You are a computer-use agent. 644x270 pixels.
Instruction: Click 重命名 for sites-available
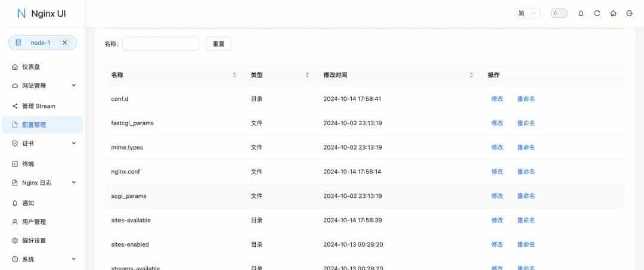526,221
